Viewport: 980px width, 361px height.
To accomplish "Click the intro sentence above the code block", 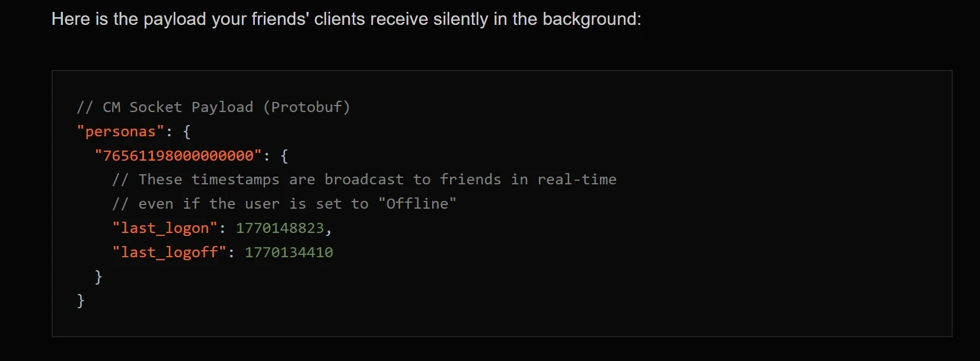I will coord(346,19).
